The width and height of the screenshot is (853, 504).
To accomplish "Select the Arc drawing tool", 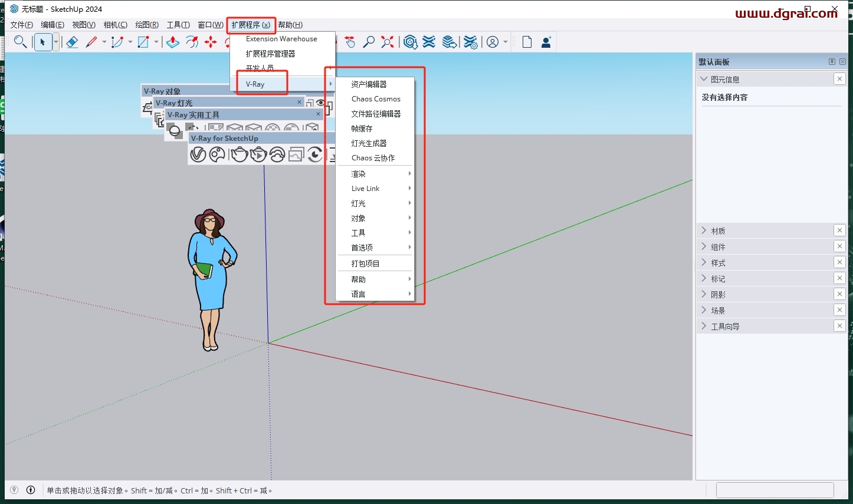I will tap(117, 42).
